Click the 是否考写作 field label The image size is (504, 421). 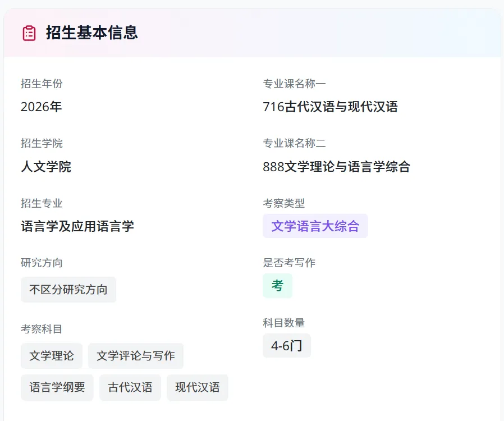[289, 263]
